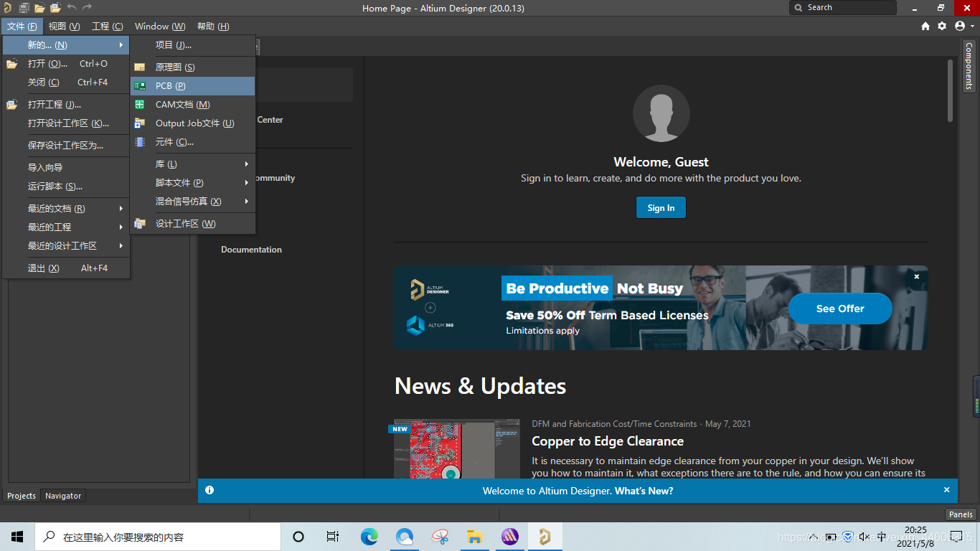This screenshot has height=551, width=980.
Task: Go to Home page via house icon
Action: click(x=925, y=26)
